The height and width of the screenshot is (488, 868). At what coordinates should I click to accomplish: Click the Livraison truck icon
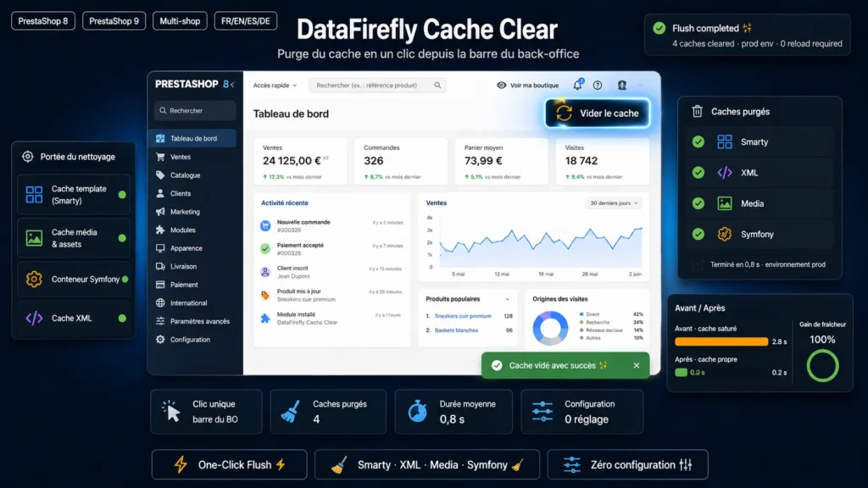tap(160, 266)
